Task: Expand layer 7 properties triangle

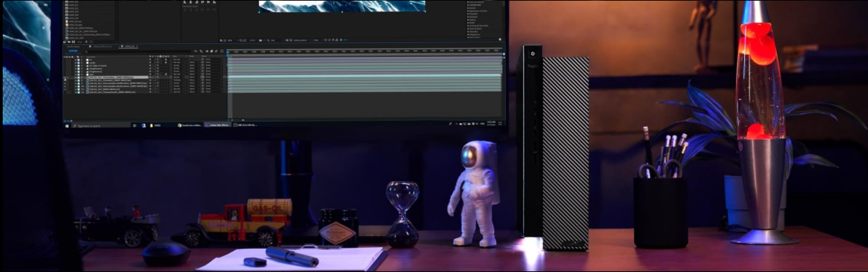Action: 76,77
